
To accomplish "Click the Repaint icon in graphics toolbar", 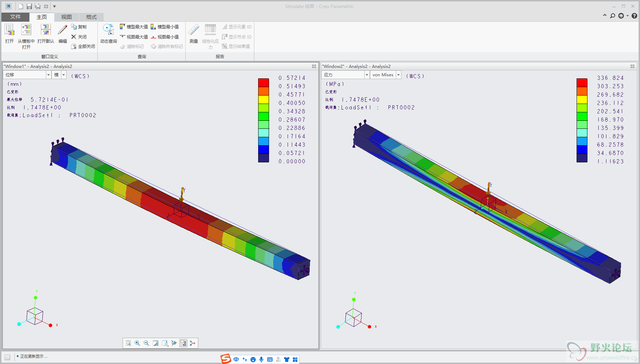I will pos(156,343).
